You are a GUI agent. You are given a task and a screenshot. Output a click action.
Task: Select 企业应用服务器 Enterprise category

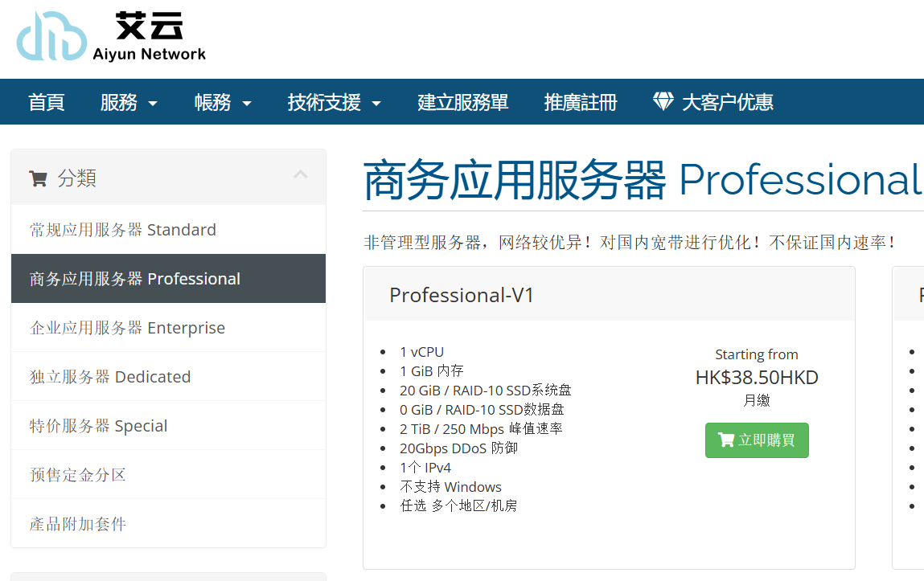tap(169, 327)
